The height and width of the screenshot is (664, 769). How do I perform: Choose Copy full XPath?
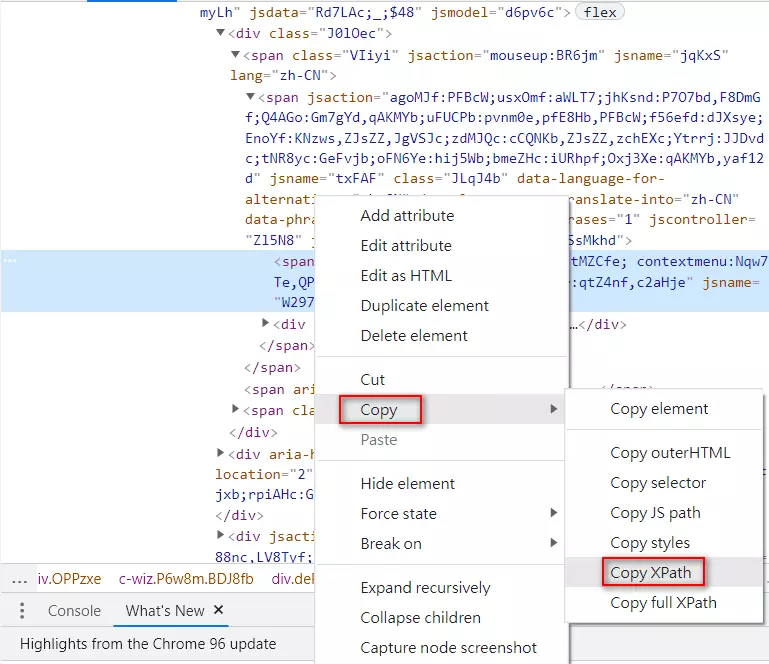(x=663, y=603)
